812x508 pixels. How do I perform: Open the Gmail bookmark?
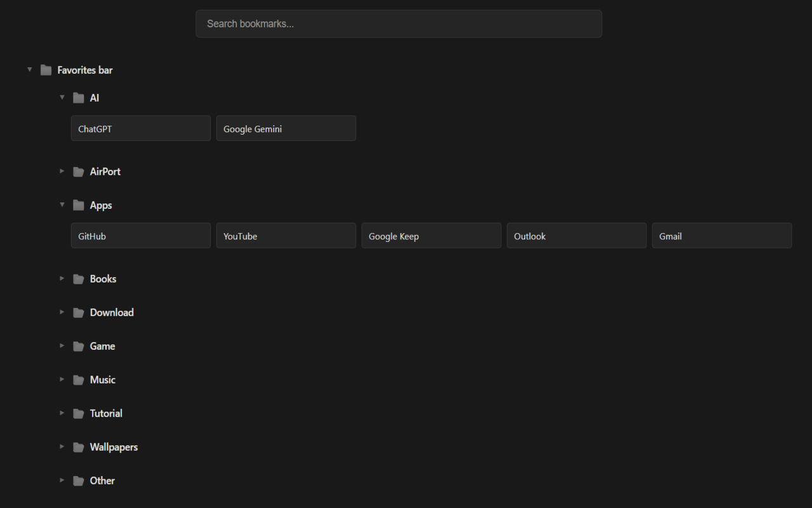pyautogui.click(x=722, y=236)
